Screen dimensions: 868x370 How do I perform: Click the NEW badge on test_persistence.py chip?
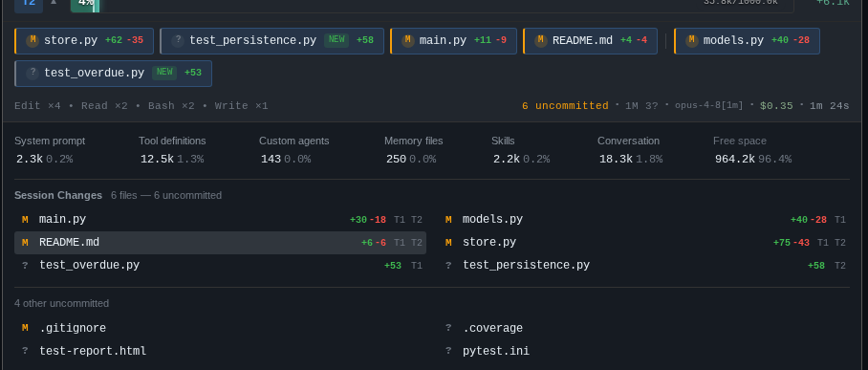(x=336, y=40)
